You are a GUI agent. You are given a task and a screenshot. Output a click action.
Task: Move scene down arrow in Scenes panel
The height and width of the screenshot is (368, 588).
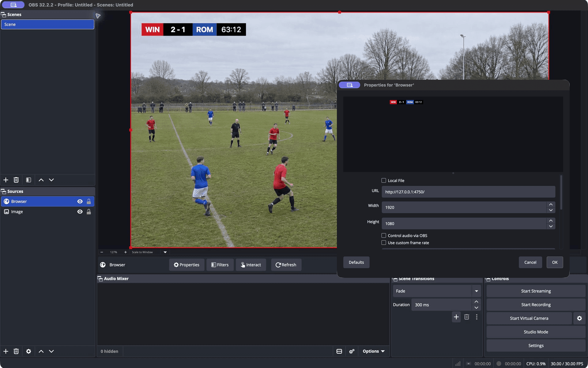pyautogui.click(x=51, y=180)
